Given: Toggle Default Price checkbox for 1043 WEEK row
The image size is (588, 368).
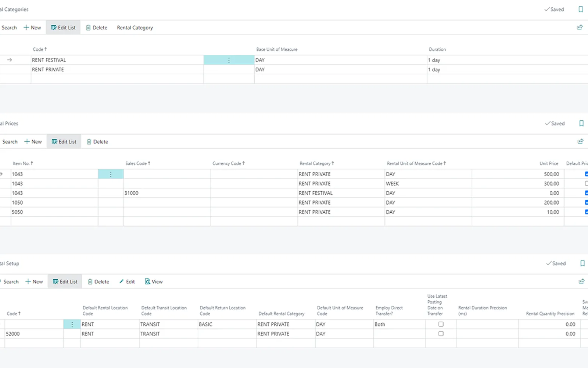Looking at the screenshot, I should click(x=587, y=184).
